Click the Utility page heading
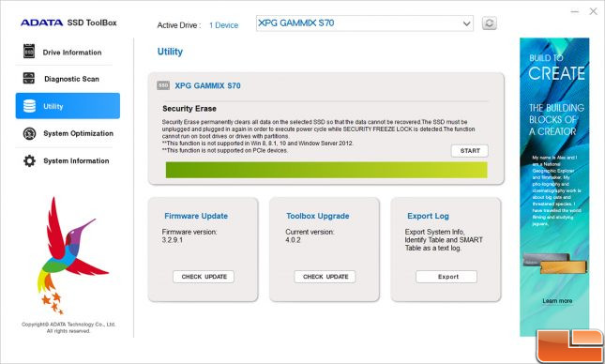The width and height of the screenshot is (605, 364). click(170, 52)
